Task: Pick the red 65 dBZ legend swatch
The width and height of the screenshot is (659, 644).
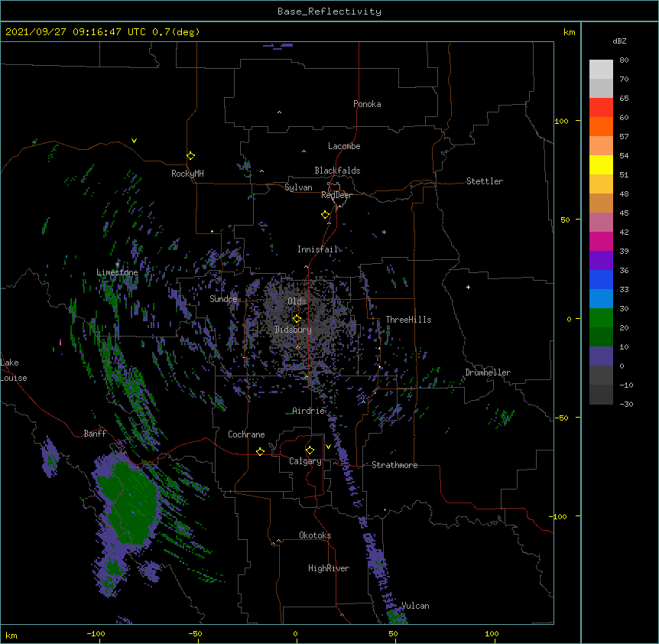Action: (601, 107)
